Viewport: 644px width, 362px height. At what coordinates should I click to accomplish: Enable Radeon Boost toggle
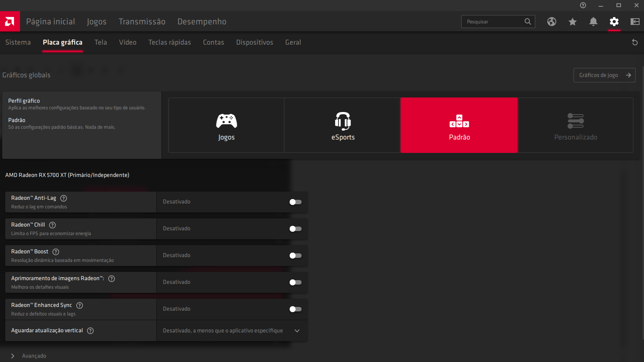(296, 256)
